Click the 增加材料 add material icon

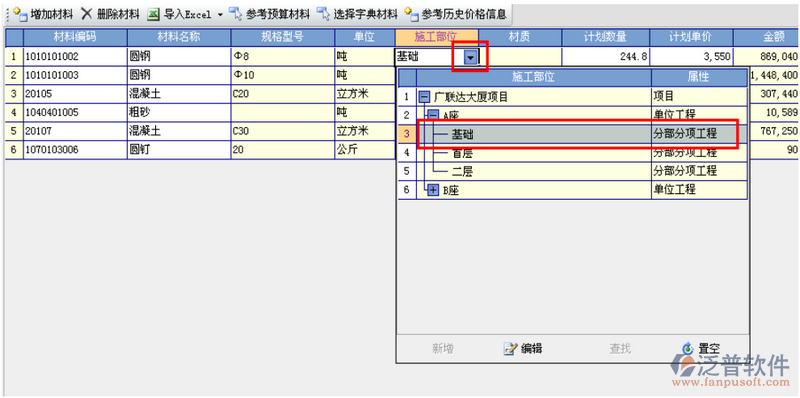tap(21, 14)
